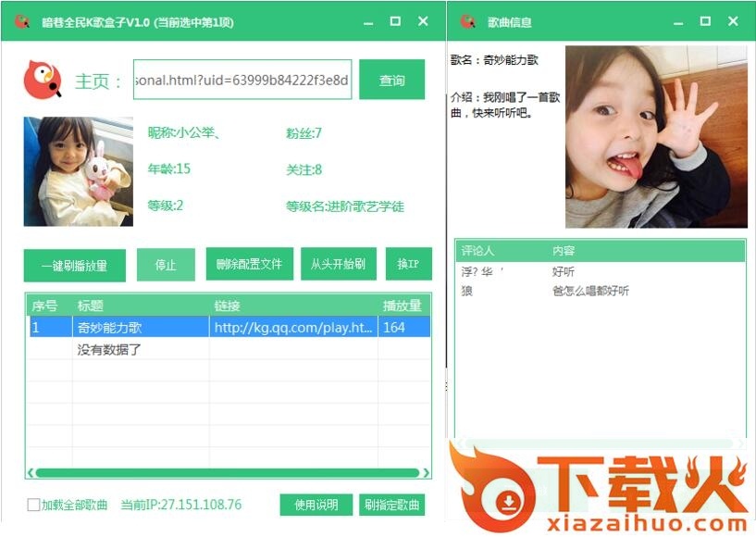Viewport: 756px width, 537px height.
Task: Click the 主页 URL input field
Action: click(242, 80)
